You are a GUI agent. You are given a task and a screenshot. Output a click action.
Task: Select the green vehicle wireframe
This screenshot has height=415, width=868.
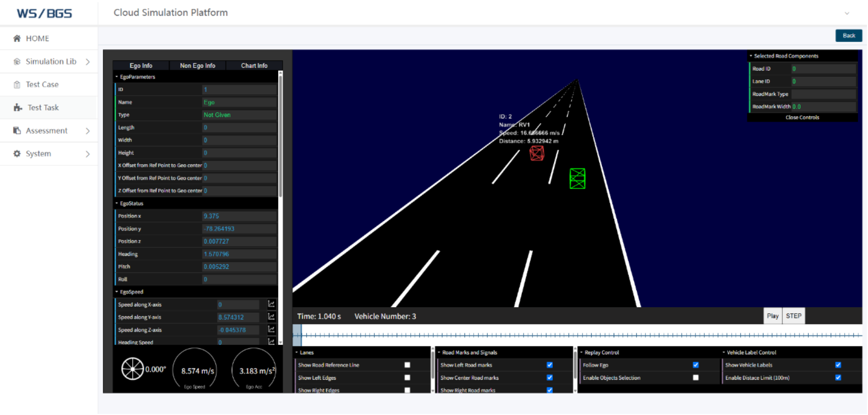click(x=577, y=178)
